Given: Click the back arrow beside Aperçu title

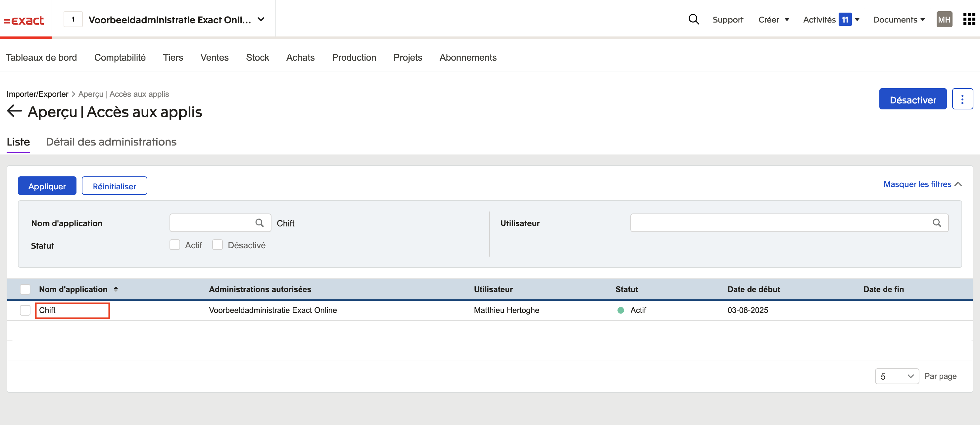Looking at the screenshot, I should tap(15, 111).
